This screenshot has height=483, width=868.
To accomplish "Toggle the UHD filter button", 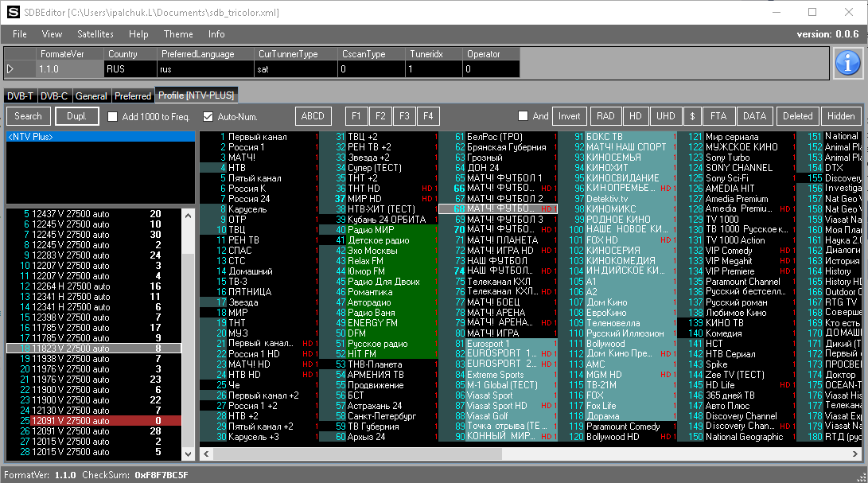I will [x=665, y=116].
